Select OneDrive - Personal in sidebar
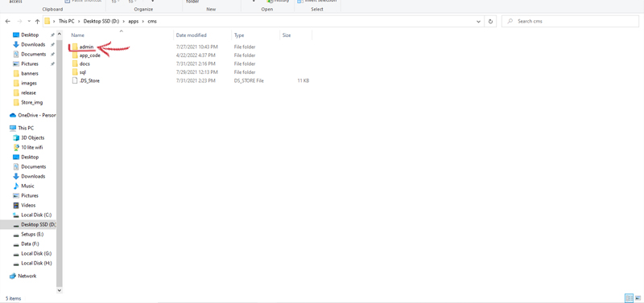 (36, 115)
